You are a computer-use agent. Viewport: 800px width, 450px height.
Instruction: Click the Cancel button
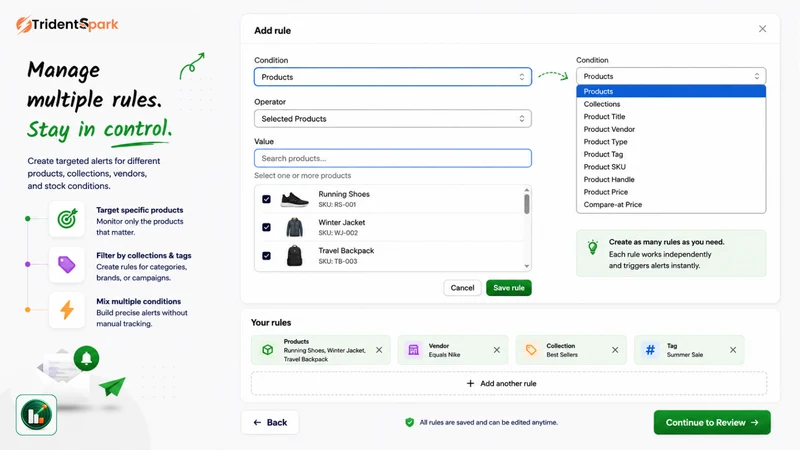(462, 288)
